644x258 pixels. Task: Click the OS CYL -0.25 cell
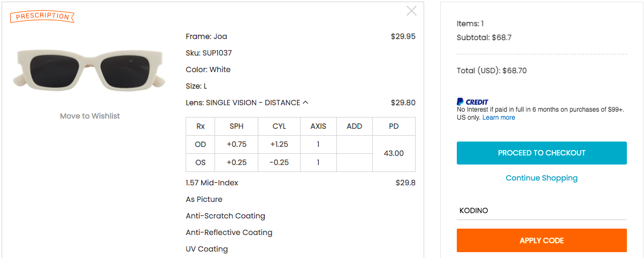(279, 162)
